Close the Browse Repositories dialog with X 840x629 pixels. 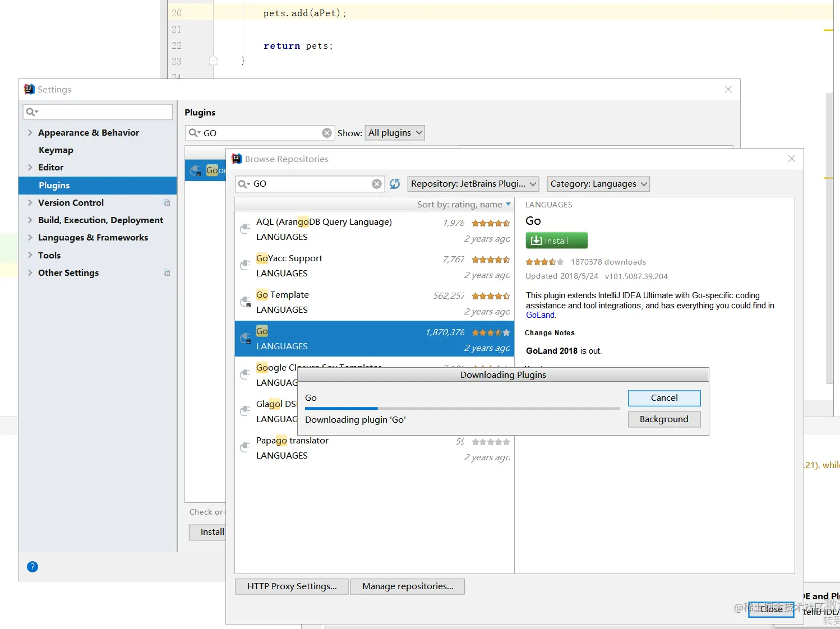pyautogui.click(x=792, y=159)
